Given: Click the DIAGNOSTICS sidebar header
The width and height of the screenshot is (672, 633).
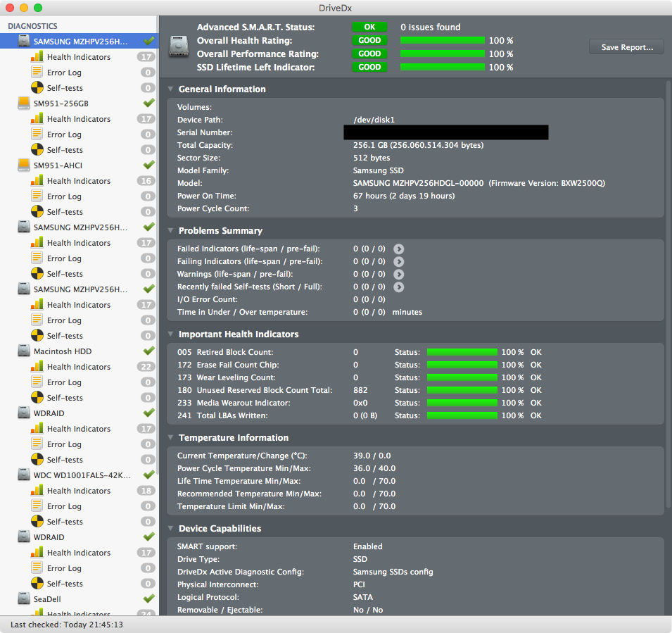Looking at the screenshot, I should pyautogui.click(x=32, y=26).
